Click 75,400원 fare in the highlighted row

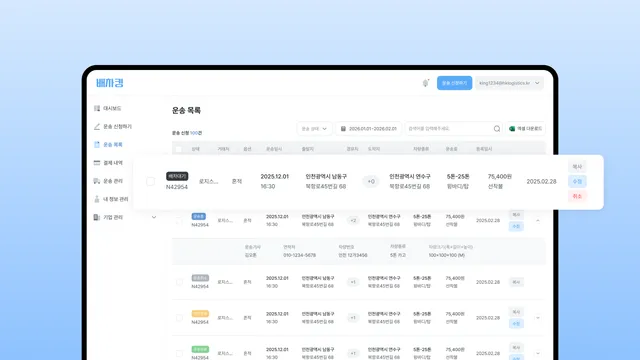(x=500, y=176)
